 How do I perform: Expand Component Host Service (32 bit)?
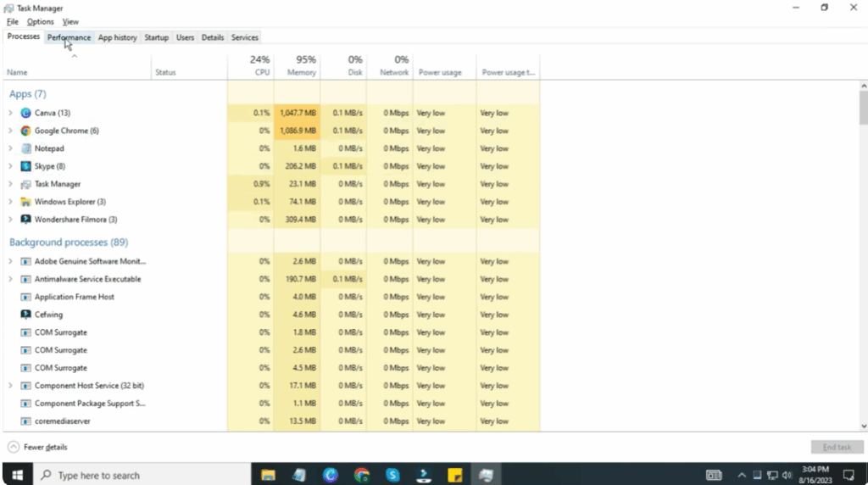click(x=10, y=385)
